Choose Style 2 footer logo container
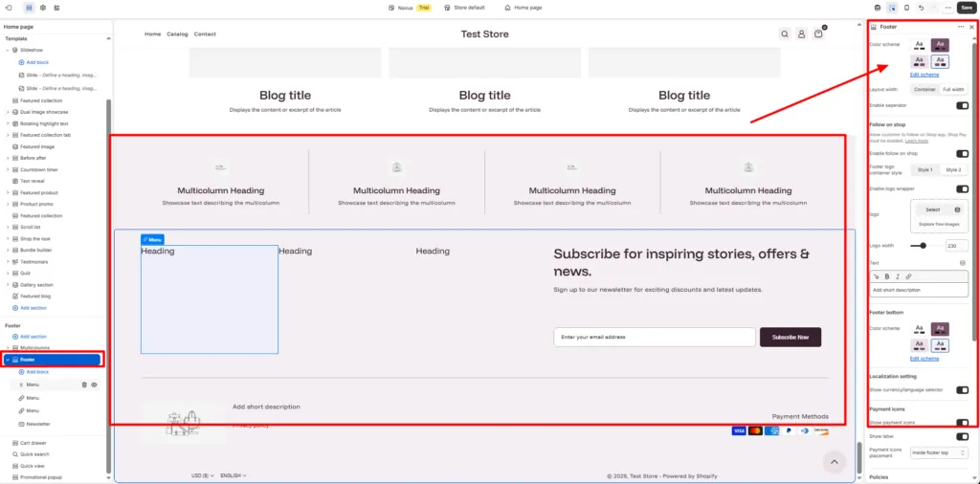Viewport: 980px width, 484px height. coord(954,170)
